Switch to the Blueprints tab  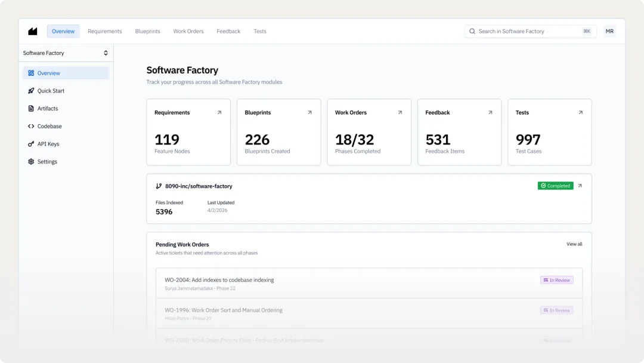click(147, 31)
